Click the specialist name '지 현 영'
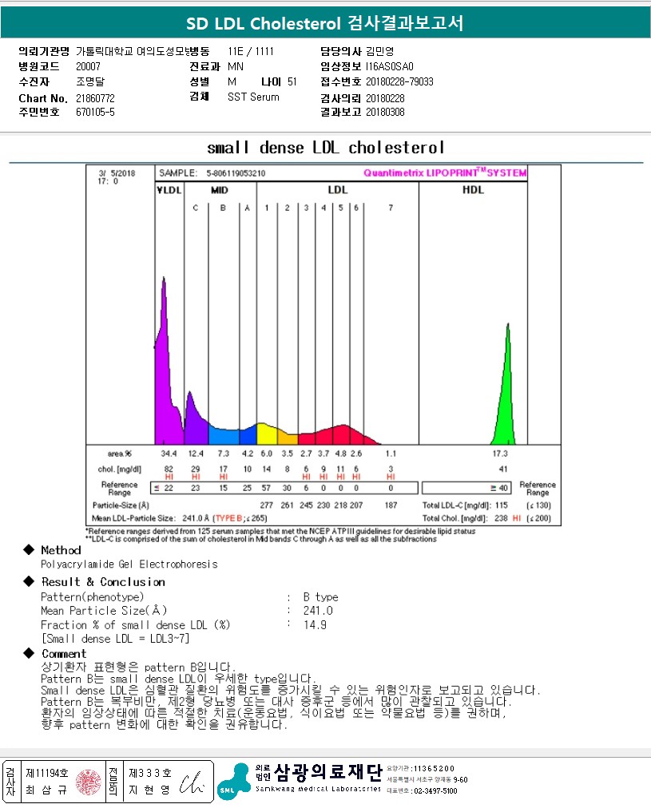The height and width of the screenshot is (812, 651). pyautogui.click(x=149, y=790)
